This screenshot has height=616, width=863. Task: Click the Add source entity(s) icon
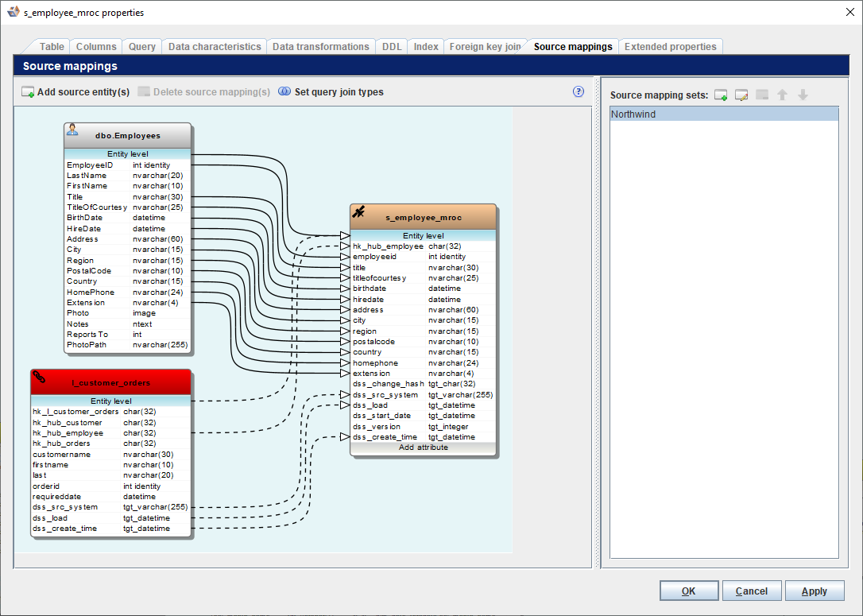[28, 92]
